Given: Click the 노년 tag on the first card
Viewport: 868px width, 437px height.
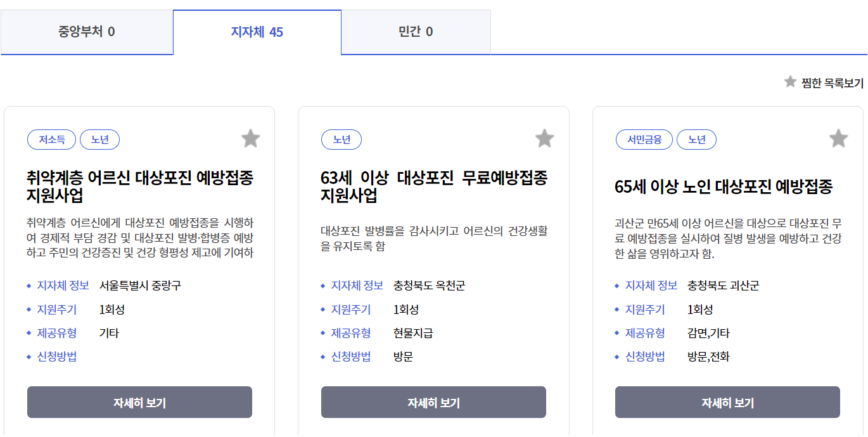Looking at the screenshot, I should pos(99,140).
